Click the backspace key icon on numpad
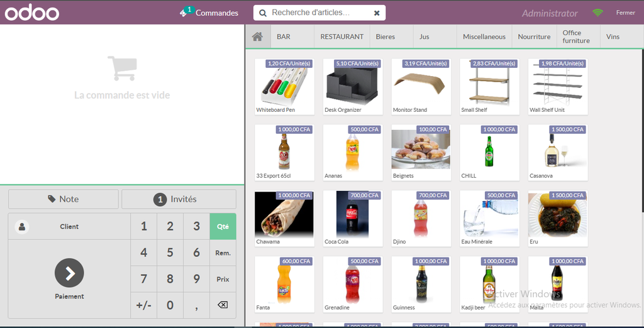Image resolution: width=644 pixels, height=328 pixels. tap(223, 305)
